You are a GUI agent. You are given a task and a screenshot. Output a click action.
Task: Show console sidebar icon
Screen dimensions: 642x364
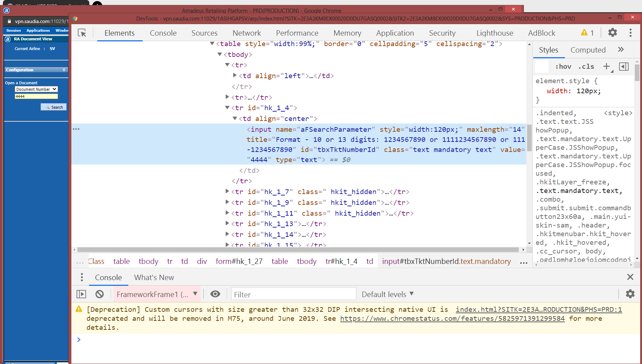pos(81,294)
